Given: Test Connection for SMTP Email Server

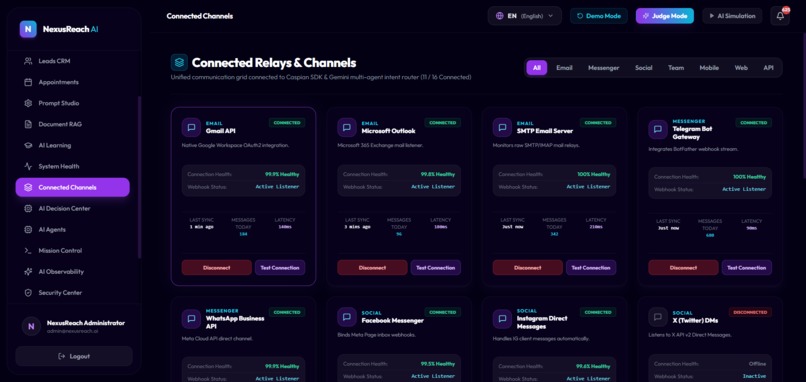Looking at the screenshot, I should point(591,268).
